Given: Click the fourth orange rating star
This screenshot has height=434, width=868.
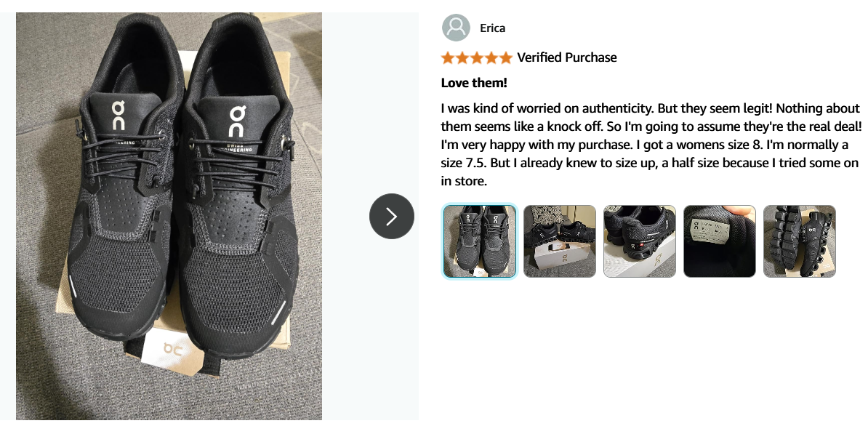Looking at the screenshot, I should coord(491,58).
